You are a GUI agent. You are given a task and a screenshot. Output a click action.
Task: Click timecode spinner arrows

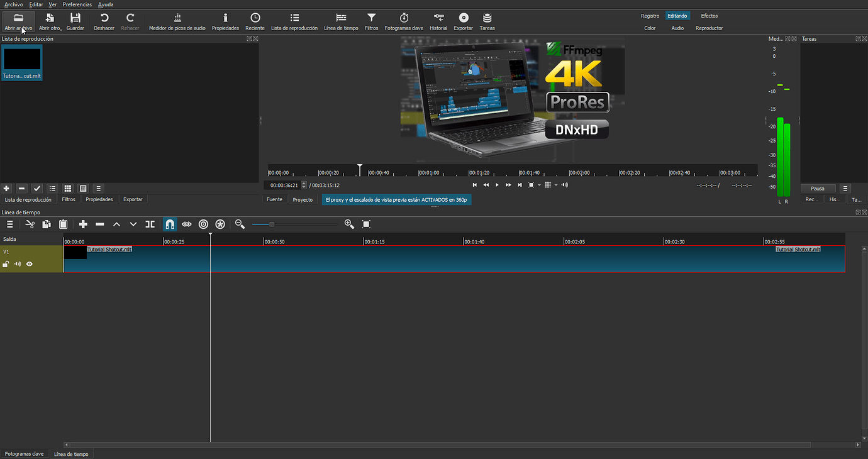pyautogui.click(x=304, y=185)
